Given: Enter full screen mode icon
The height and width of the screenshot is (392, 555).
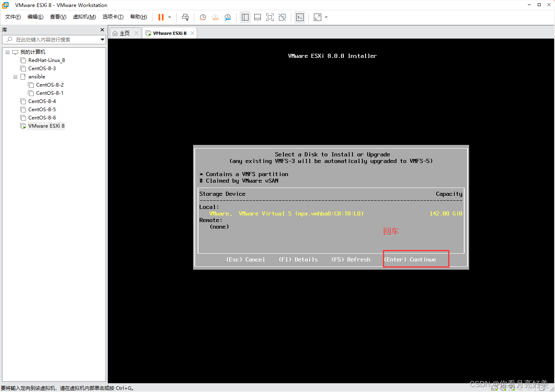Looking at the screenshot, I should [x=270, y=17].
